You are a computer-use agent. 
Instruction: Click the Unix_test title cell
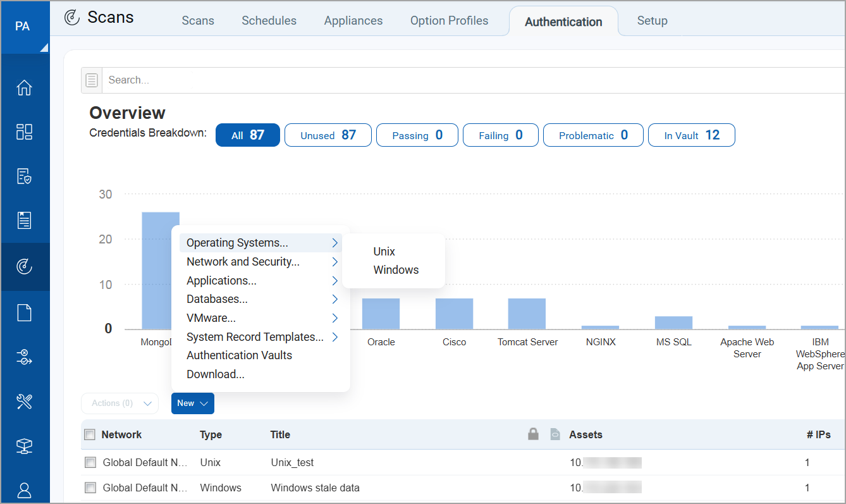[292, 462]
